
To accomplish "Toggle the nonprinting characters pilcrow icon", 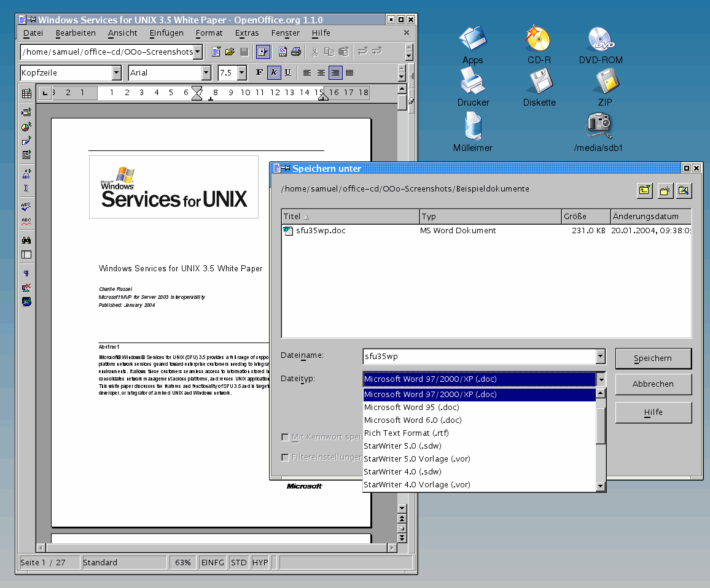I will click(x=26, y=273).
